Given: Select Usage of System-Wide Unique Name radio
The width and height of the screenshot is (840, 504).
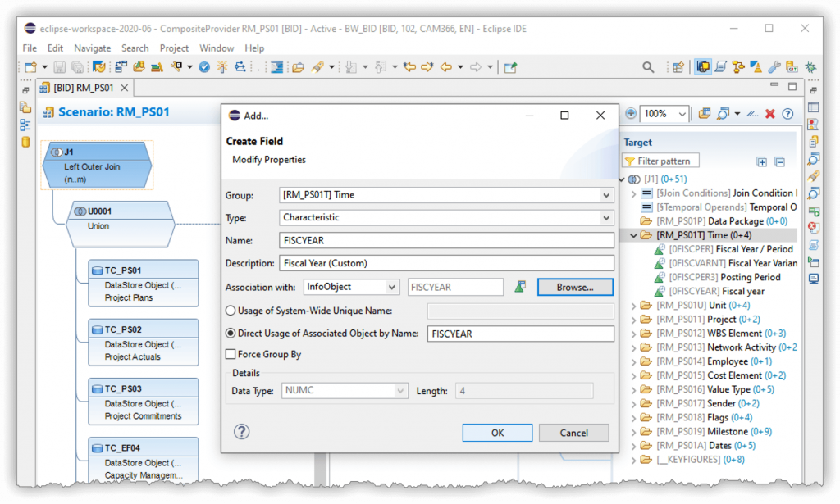Looking at the screenshot, I should pyautogui.click(x=231, y=311).
